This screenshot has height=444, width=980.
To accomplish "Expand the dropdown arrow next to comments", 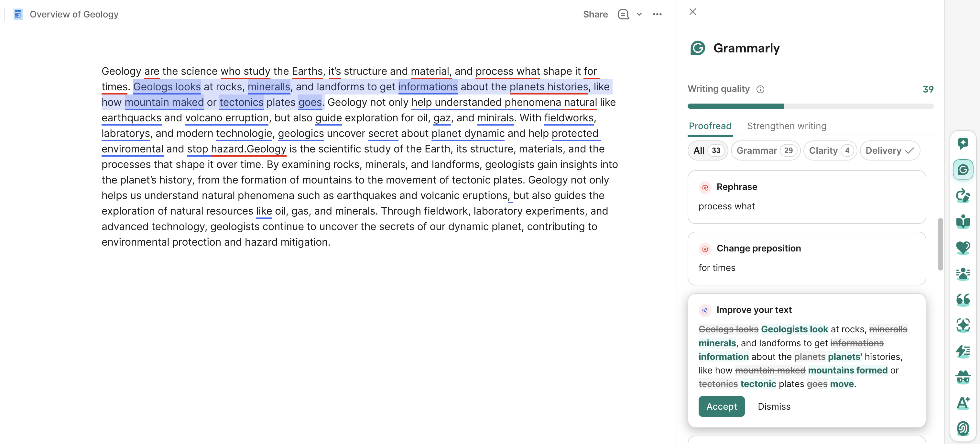I will (x=639, y=15).
